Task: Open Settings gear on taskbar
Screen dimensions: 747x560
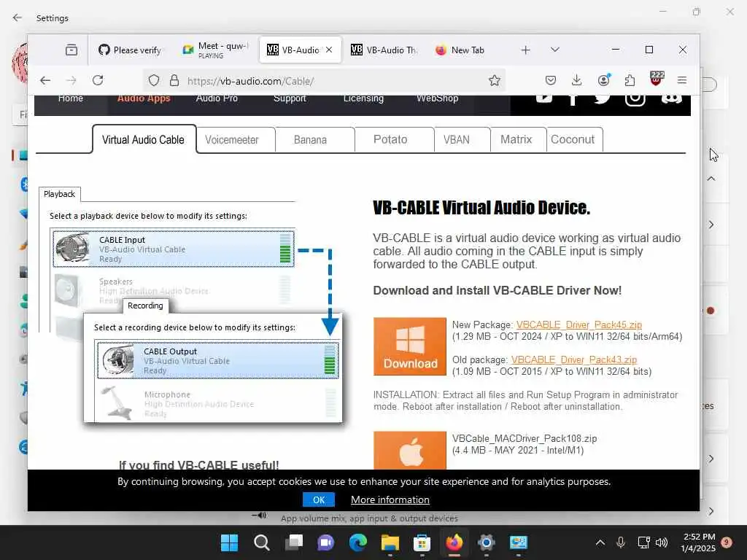Action: click(x=486, y=542)
